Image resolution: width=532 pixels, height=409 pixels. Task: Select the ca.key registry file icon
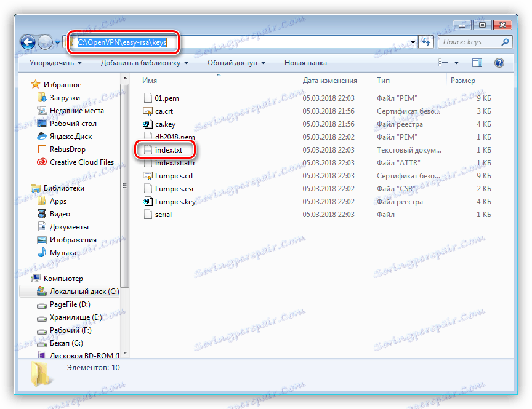point(148,124)
